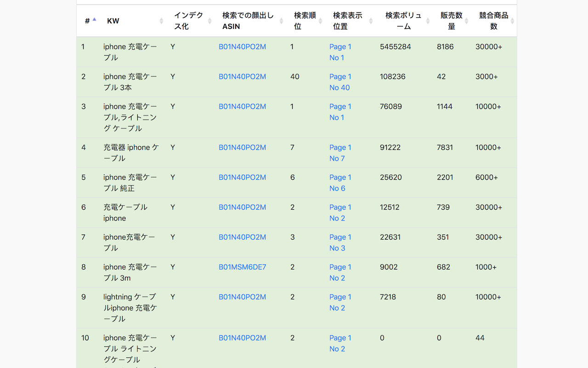Open ASIN B01N40PO2M link in row 6
Image resolution: width=588 pixels, height=368 pixels.
[x=242, y=207]
